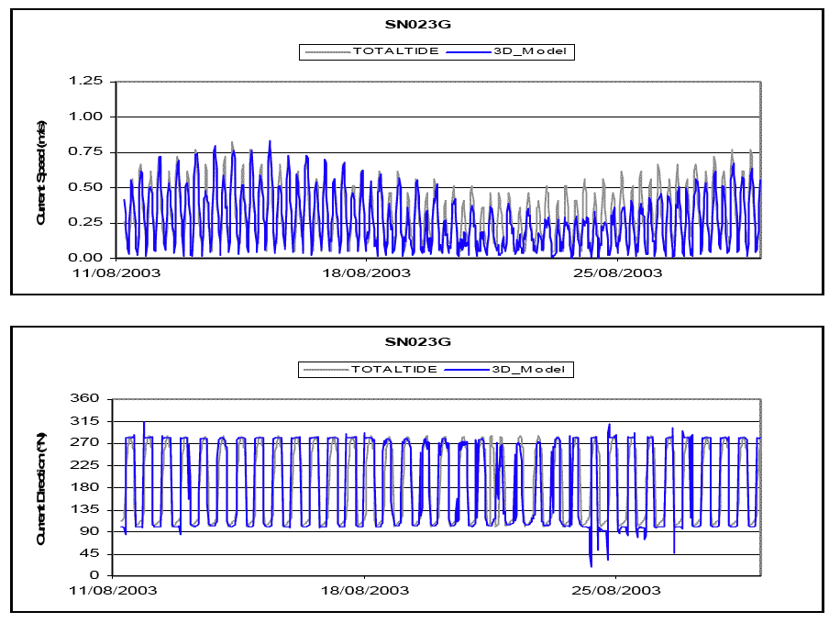The width and height of the screenshot is (840, 623).
Task: Select the 25/08/2003 date label under the direction chart
Action: tap(617, 590)
